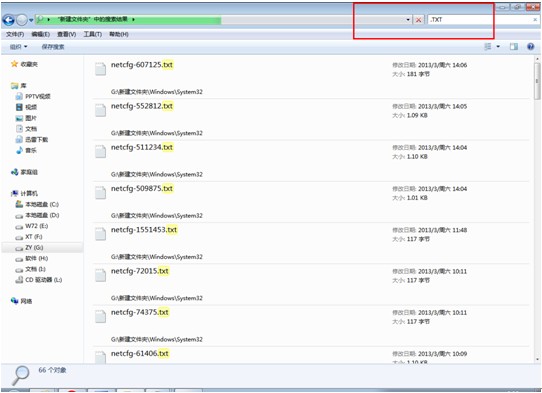Change view with the view mode icon

click(x=488, y=46)
